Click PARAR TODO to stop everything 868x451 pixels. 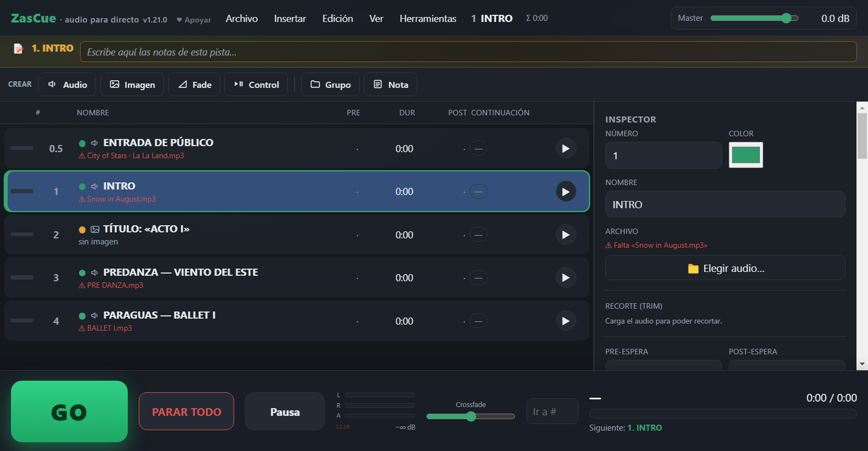coord(186,411)
